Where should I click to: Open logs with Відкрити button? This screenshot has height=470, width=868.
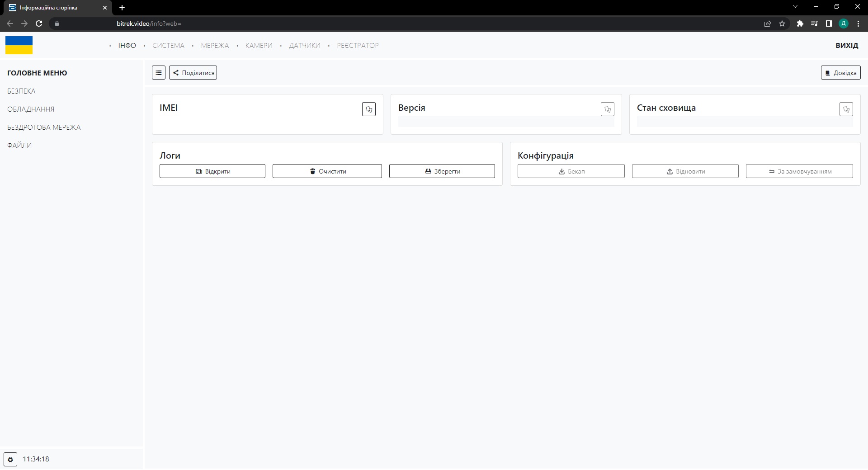[x=212, y=171]
